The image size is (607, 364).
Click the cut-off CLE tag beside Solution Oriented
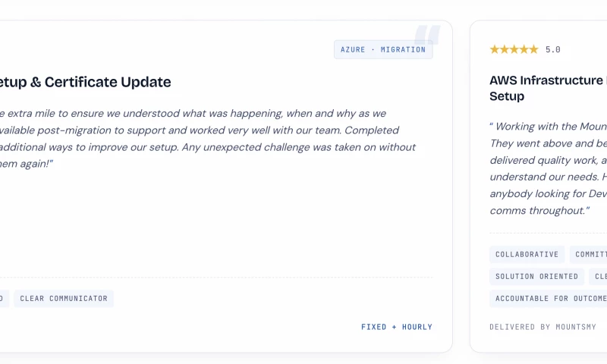pos(598,276)
